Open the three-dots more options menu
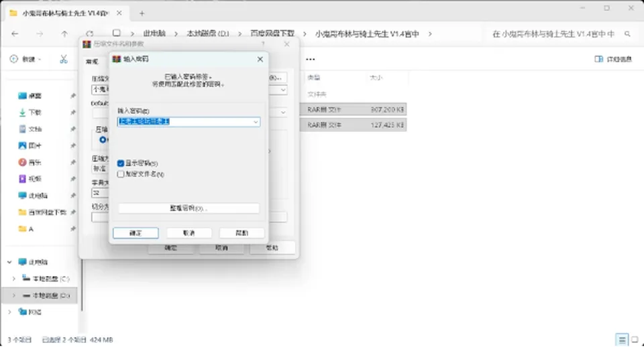 point(310,60)
